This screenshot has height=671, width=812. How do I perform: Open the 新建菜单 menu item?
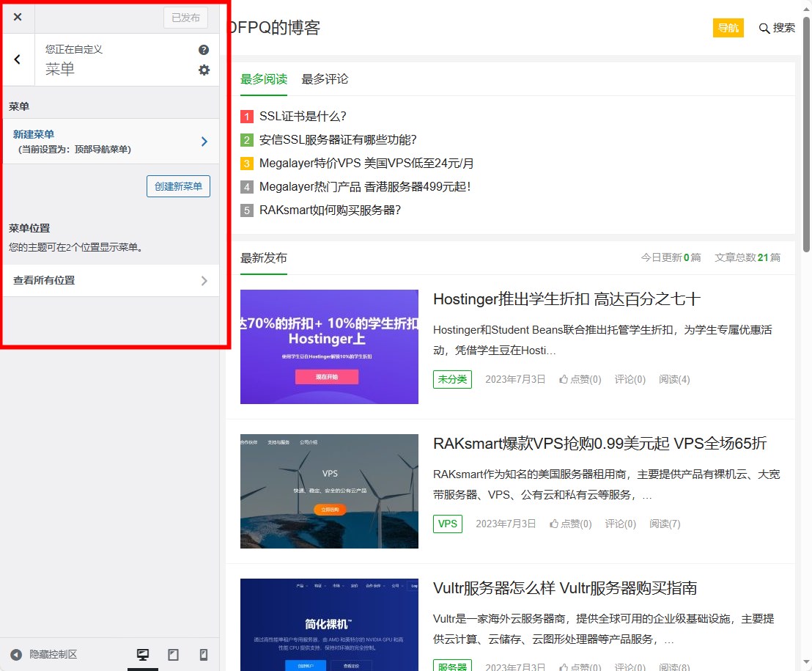click(x=111, y=142)
